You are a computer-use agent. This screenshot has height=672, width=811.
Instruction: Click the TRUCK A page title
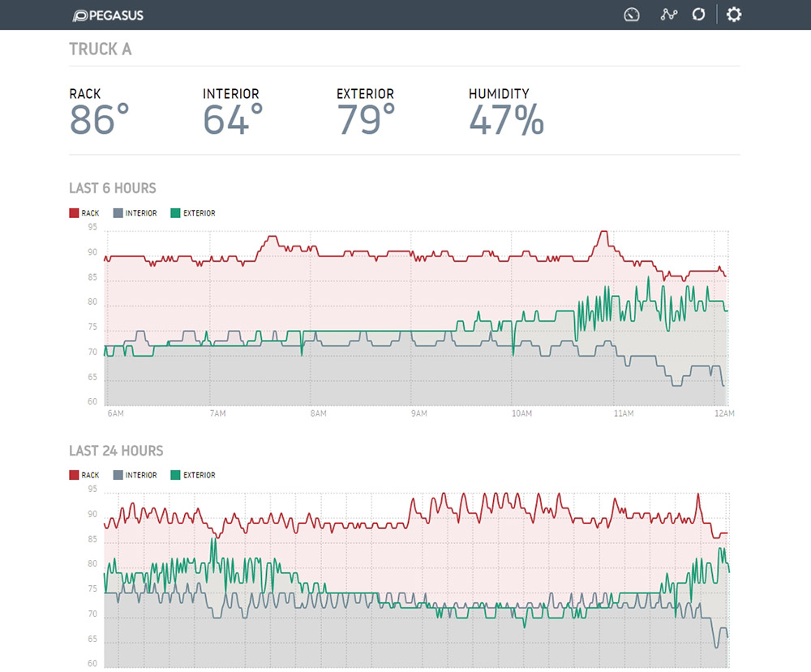[x=101, y=49]
